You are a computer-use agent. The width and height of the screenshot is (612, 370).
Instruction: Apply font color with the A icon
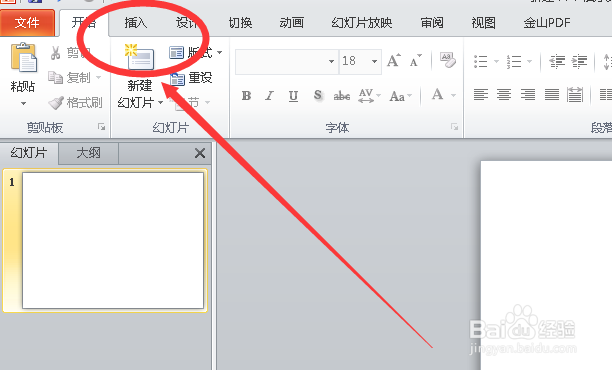tap(438, 95)
